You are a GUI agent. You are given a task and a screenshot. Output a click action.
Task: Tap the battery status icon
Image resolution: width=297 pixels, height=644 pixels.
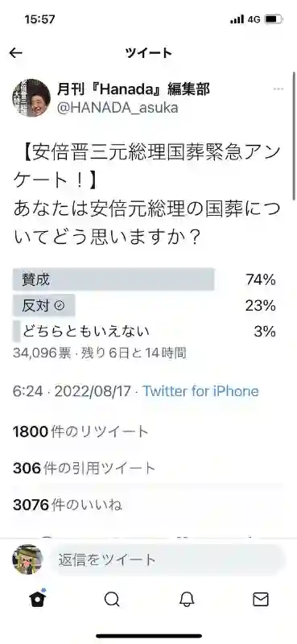[273, 19]
